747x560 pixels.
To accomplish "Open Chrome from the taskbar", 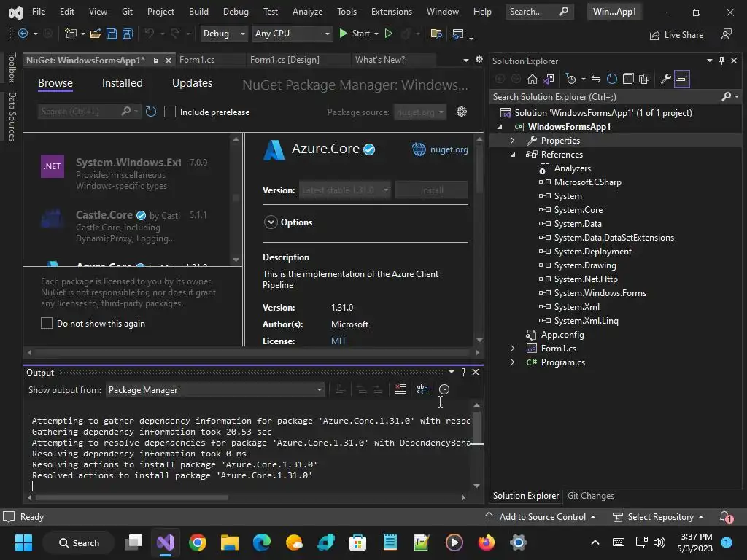I will pyautogui.click(x=197, y=542).
